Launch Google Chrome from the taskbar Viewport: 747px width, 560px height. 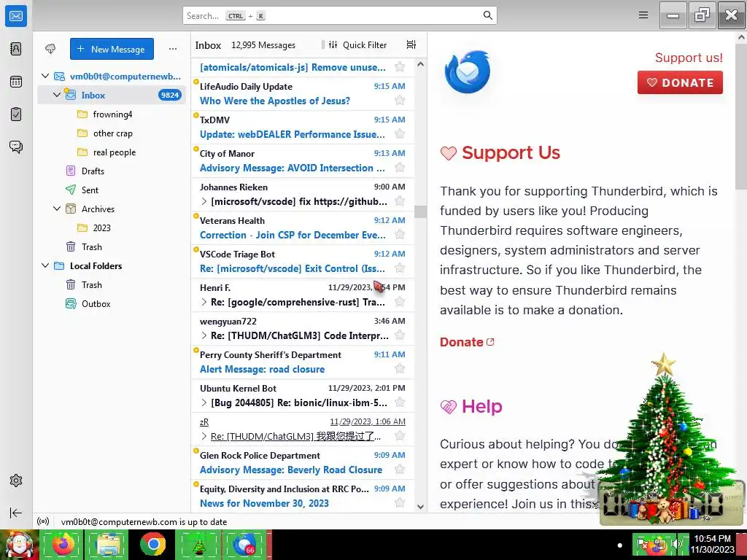point(152,545)
